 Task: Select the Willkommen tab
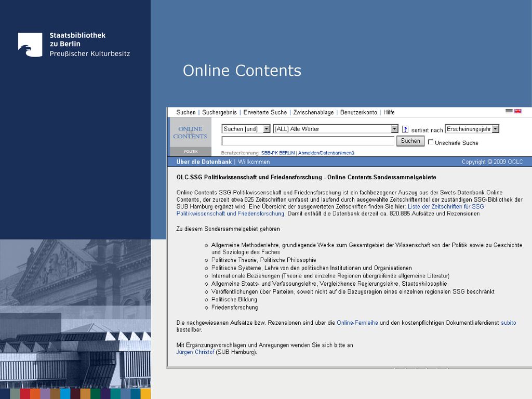[x=254, y=162]
